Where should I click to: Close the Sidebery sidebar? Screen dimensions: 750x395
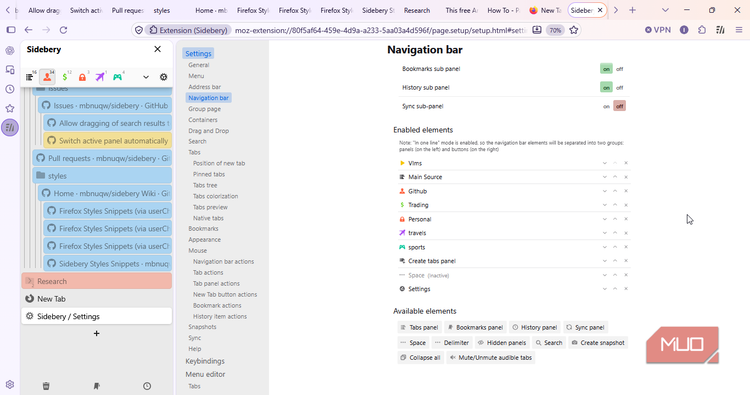tap(157, 49)
